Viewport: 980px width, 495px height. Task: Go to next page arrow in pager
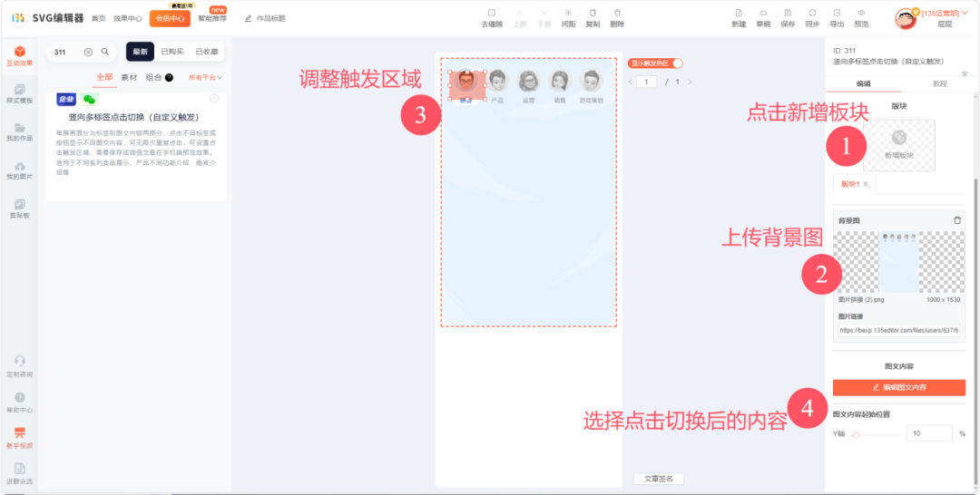pyautogui.click(x=690, y=82)
